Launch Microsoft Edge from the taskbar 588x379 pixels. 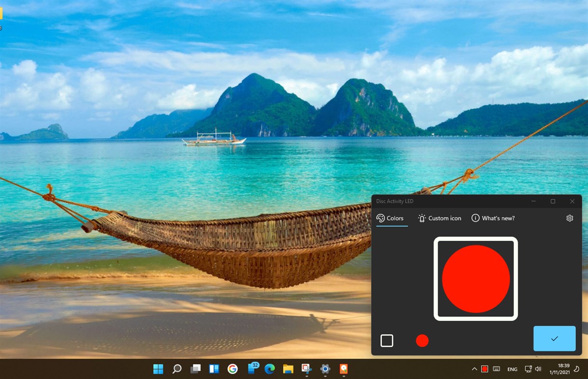(x=270, y=369)
